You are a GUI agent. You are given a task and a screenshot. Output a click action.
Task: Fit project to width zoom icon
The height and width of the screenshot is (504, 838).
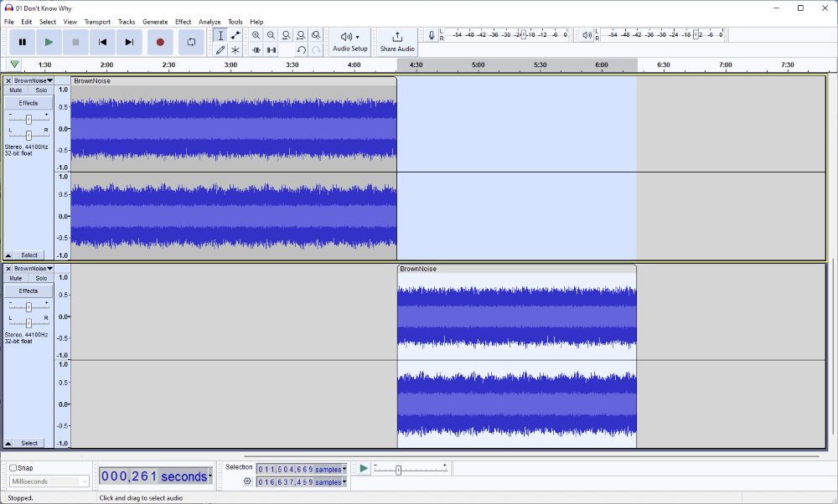point(301,35)
